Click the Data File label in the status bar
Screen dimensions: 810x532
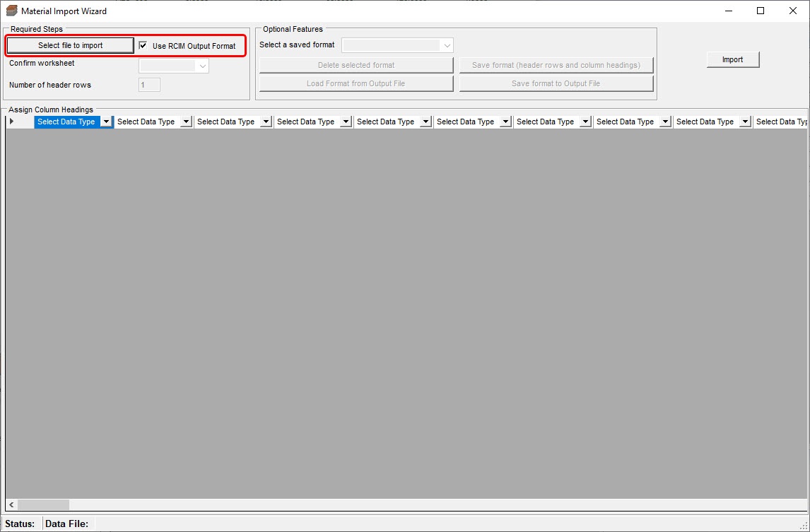coord(66,523)
